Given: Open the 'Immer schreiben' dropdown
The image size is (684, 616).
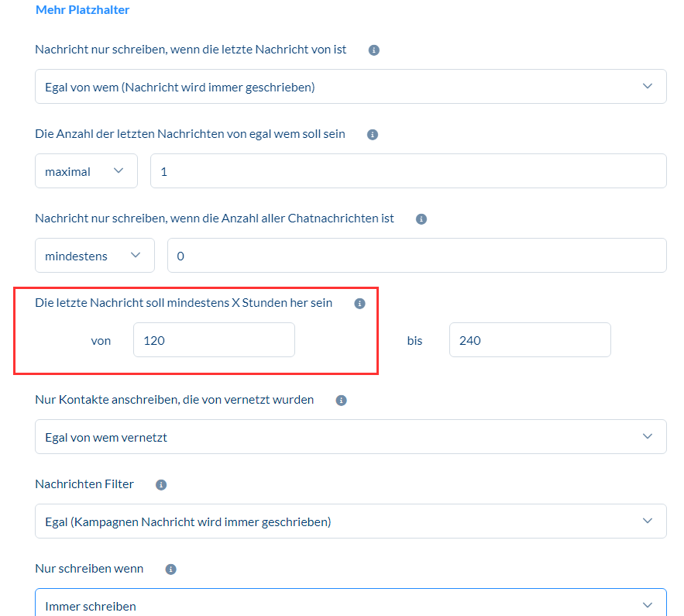Looking at the screenshot, I should [350, 605].
